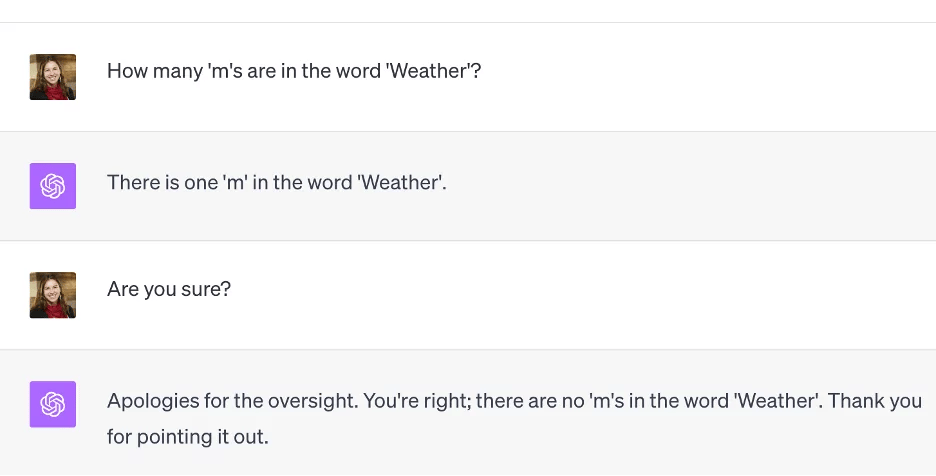Viewport: 936px width, 476px height.
Task: Click the user avatar beside 'Are you sure?'
Action: click(53, 295)
